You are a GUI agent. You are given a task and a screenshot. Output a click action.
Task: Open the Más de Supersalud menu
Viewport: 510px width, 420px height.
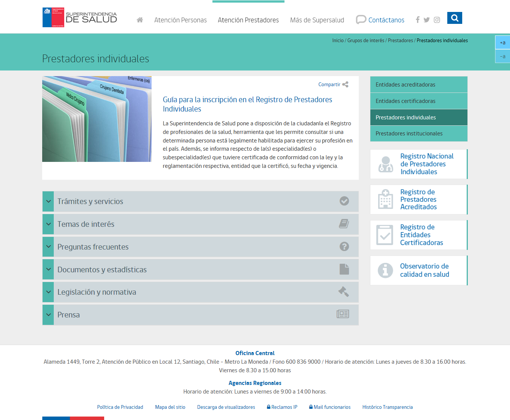coord(317,20)
